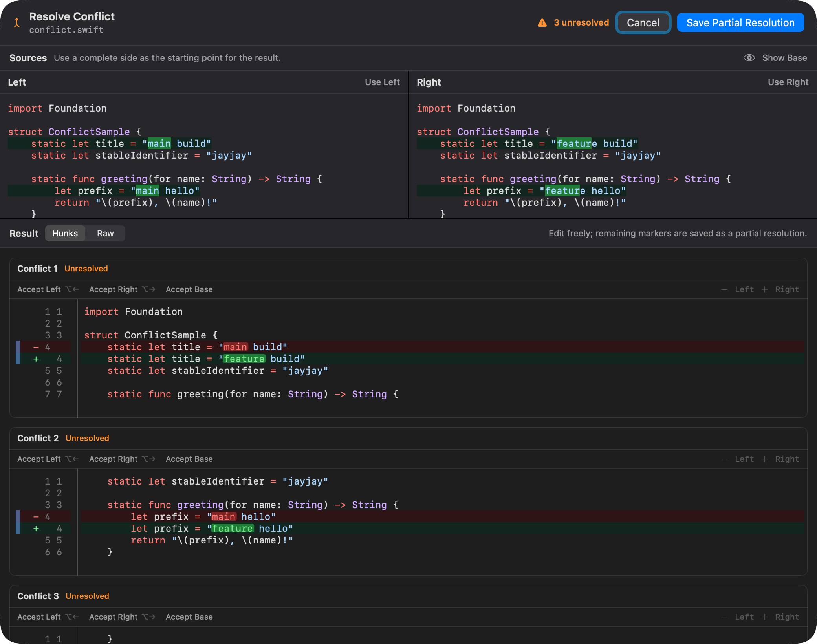Save Partial Resolution
Screen dimensions: 817x644
740,23
